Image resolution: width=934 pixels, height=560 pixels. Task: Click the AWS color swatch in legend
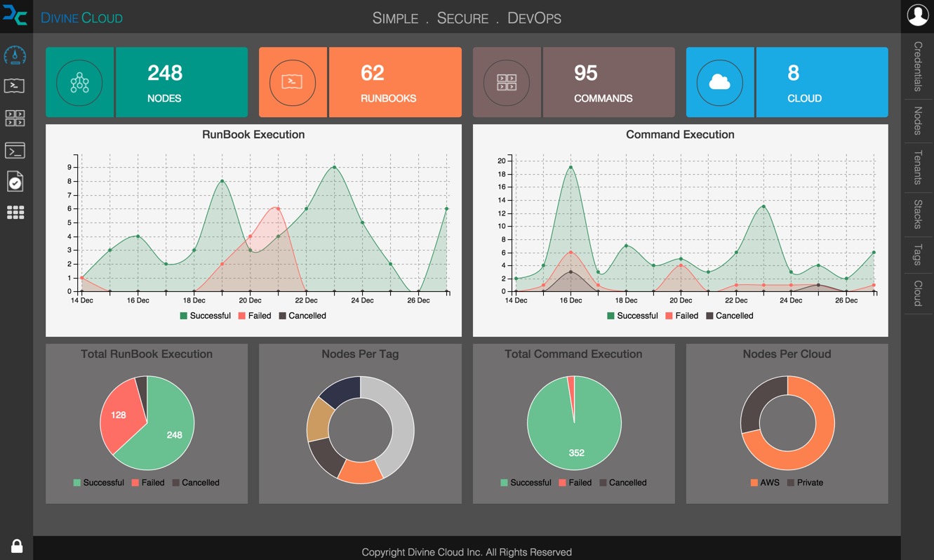tap(754, 483)
